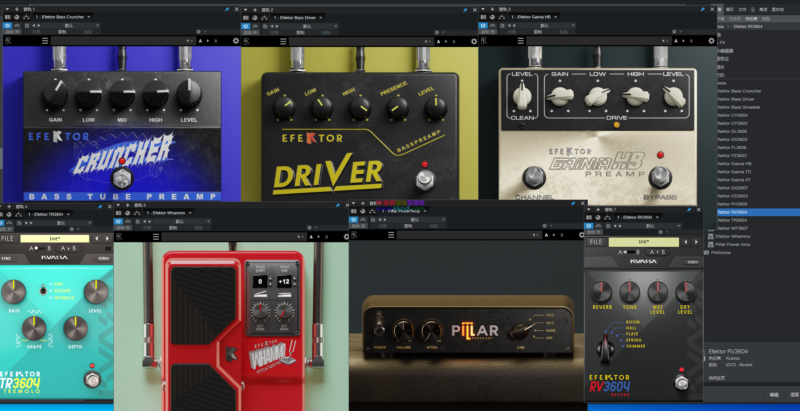Open routing icon in Gainia HB window

501,17
